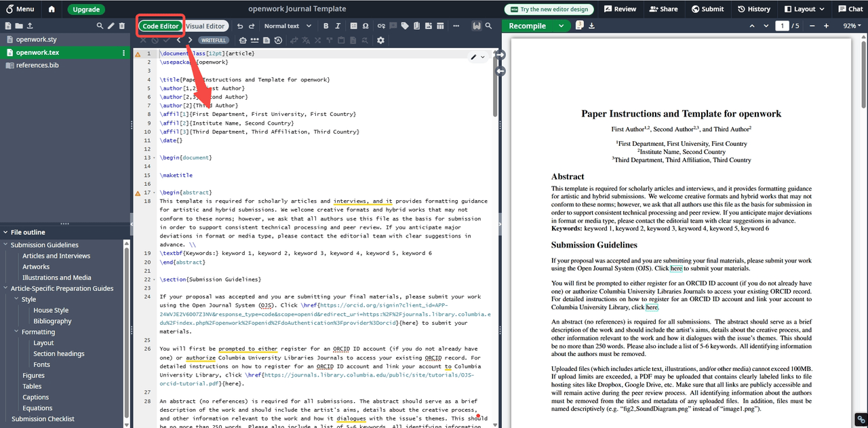Insert a symbol using the Ω icon
The height and width of the screenshot is (428, 868).
click(366, 25)
